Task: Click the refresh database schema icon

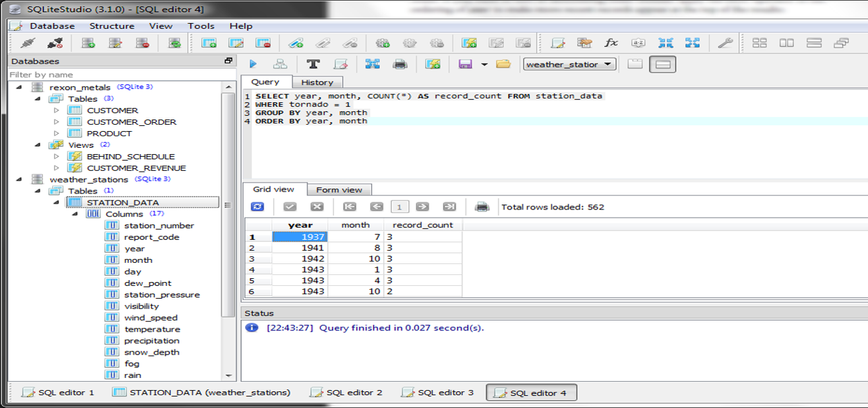Action: [x=174, y=43]
